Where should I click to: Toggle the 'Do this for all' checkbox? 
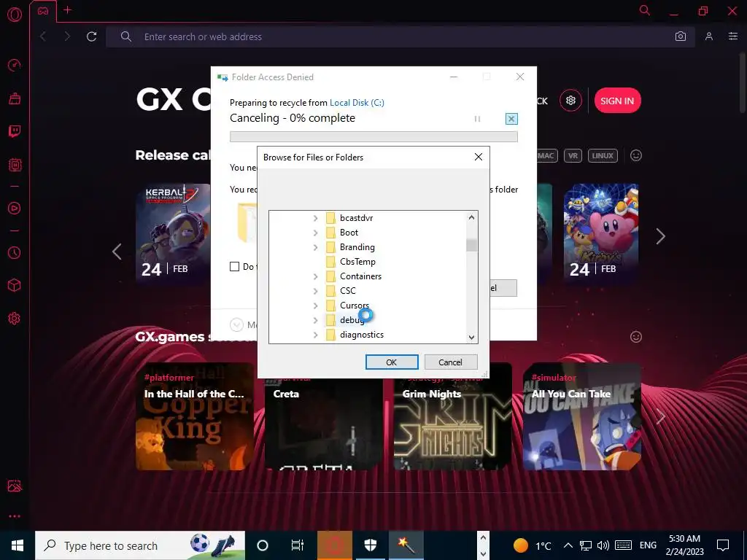(234, 267)
